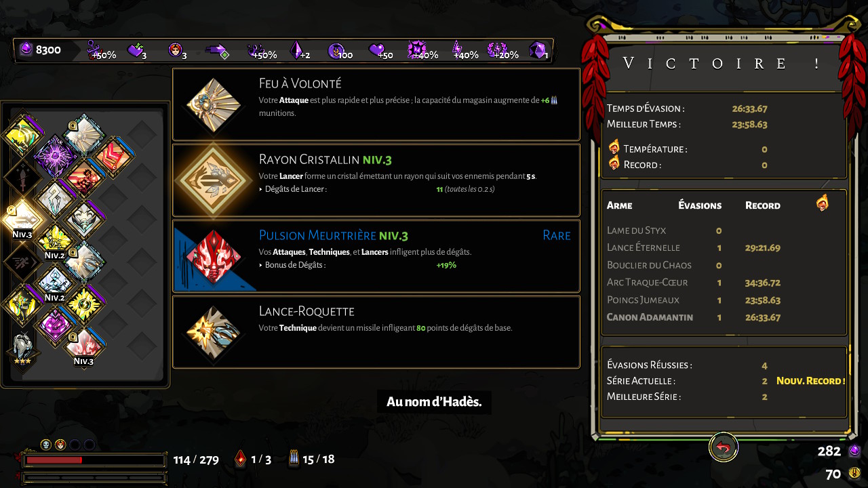Click the Niv.3 boon icon in left tray bottom
Image resolution: width=868 pixels, height=488 pixels.
pyautogui.click(x=83, y=346)
